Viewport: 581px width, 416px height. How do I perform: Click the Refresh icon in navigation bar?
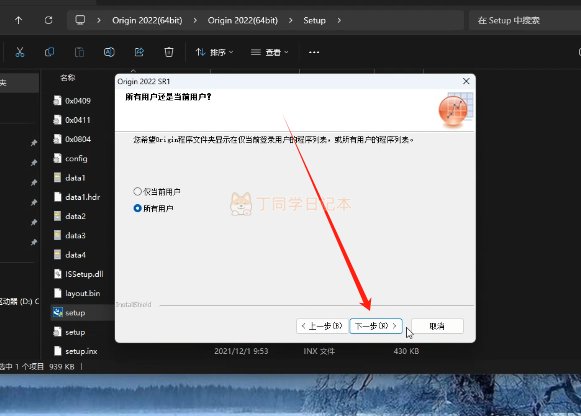click(49, 20)
